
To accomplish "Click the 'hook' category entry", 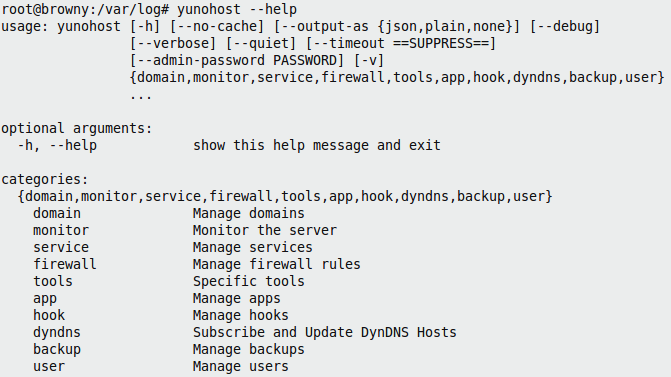I will 49,315.
